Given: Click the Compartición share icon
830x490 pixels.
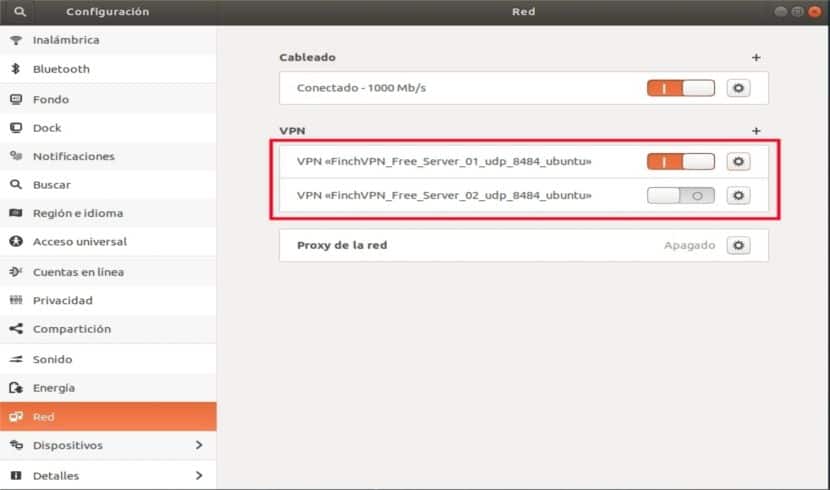Looking at the screenshot, I should pyautogui.click(x=16, y=329).
